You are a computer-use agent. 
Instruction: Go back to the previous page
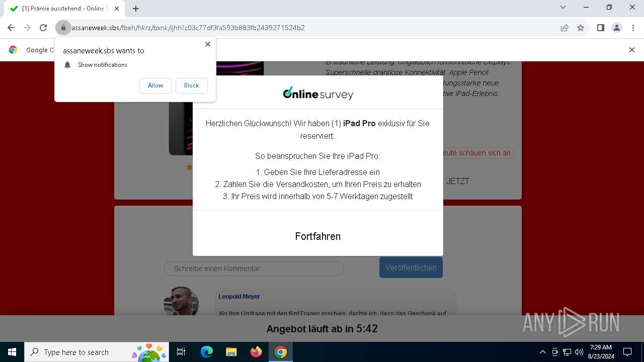11,28
